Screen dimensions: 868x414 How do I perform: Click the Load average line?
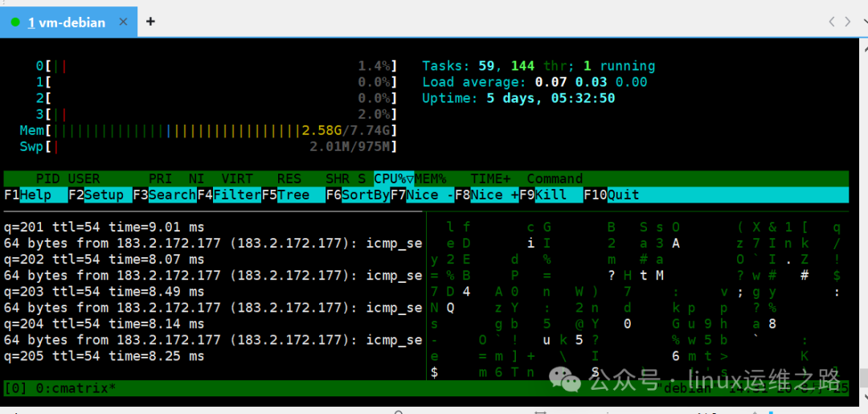click(x=534, y=83)
